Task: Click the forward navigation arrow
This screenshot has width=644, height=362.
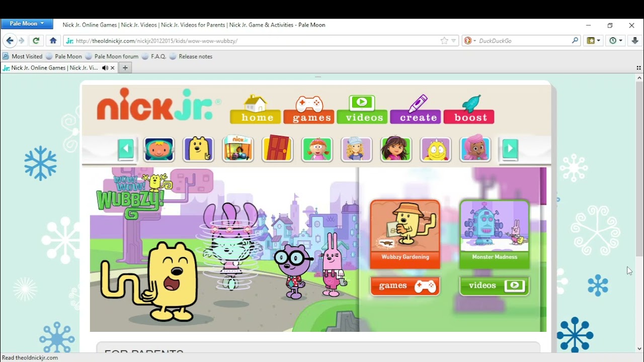Action: point(21,41)
